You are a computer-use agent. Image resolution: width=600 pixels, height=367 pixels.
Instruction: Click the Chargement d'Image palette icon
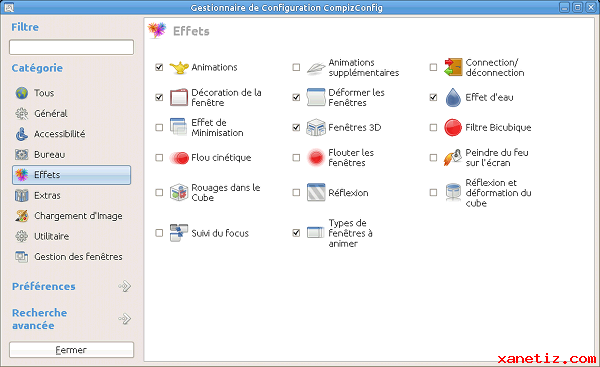(22, 216)
